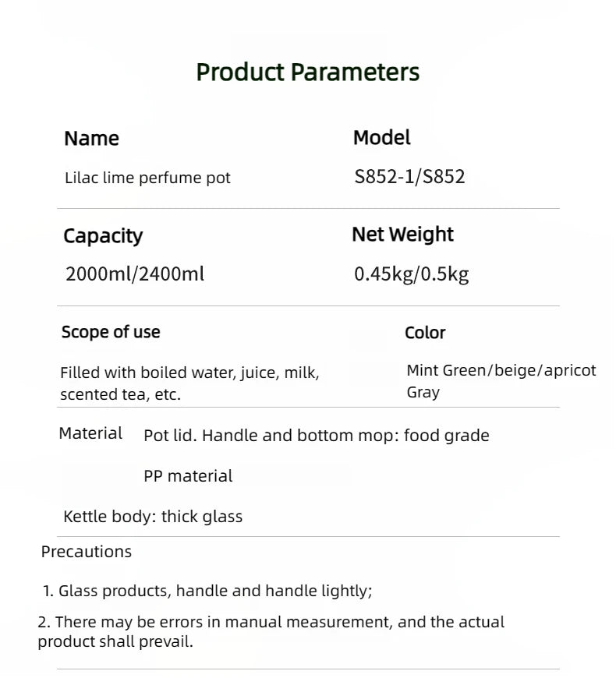Select the text Lilac lime perfume pot

pos(147,178)
